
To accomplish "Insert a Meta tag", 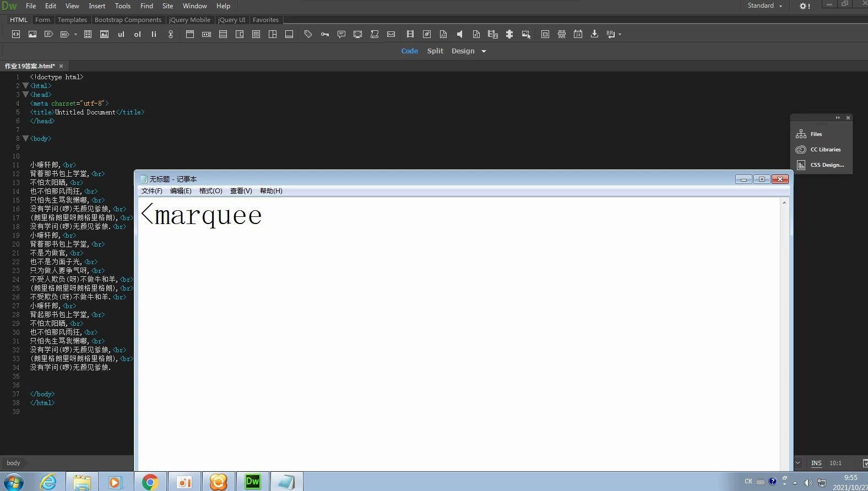I will pyautogui.click(x=308, y=34).
